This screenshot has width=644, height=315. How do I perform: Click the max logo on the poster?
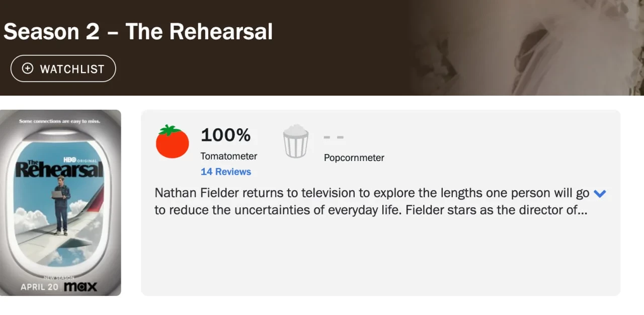click(80, 287)
